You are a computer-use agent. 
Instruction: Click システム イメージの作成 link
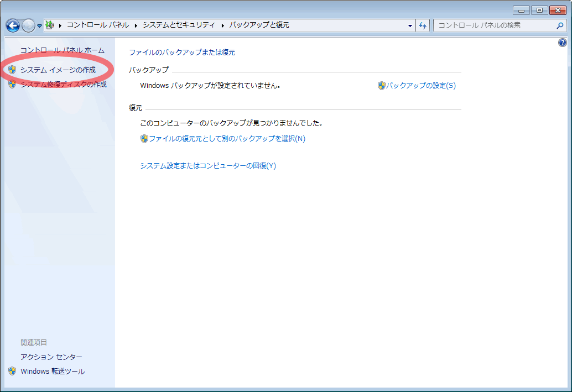(x=58, y=70)
